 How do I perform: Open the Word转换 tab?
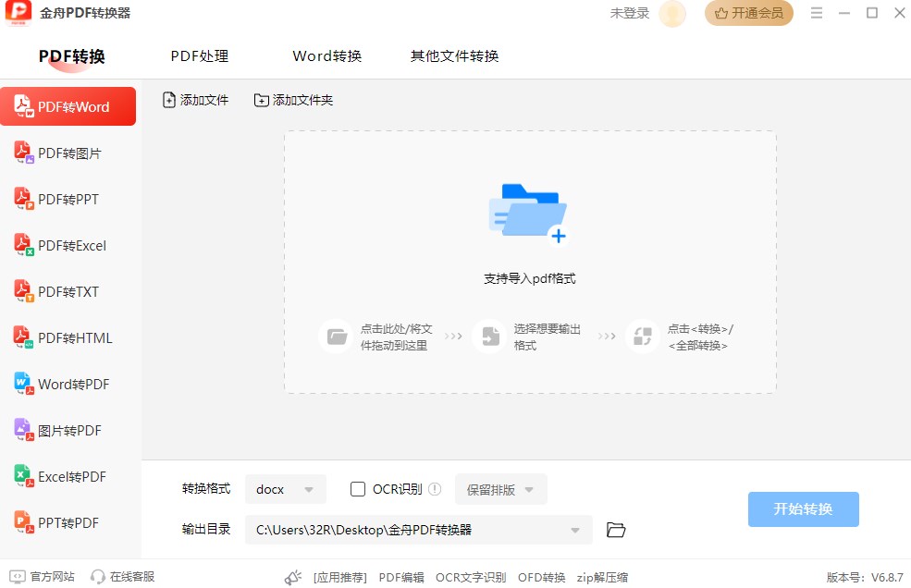click(326, 55)
